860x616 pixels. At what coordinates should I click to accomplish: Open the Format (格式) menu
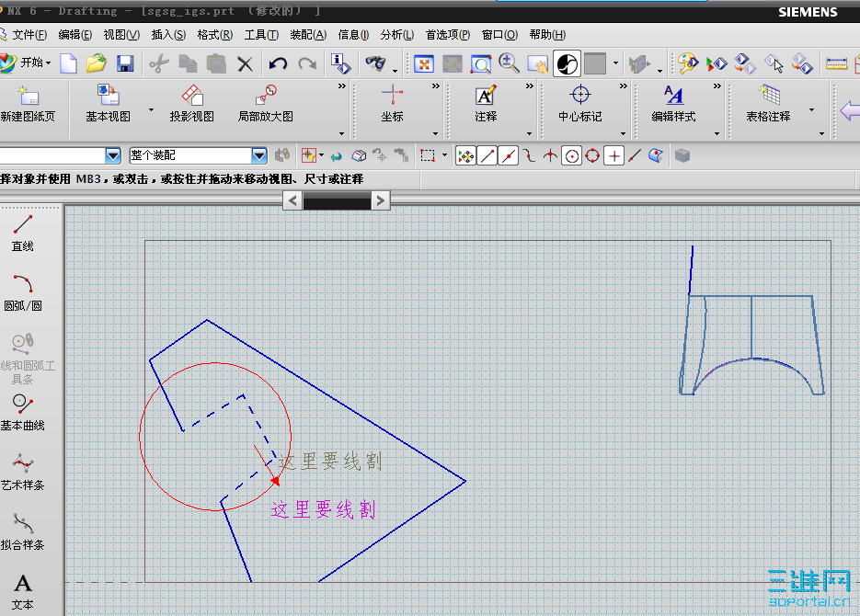215,35
